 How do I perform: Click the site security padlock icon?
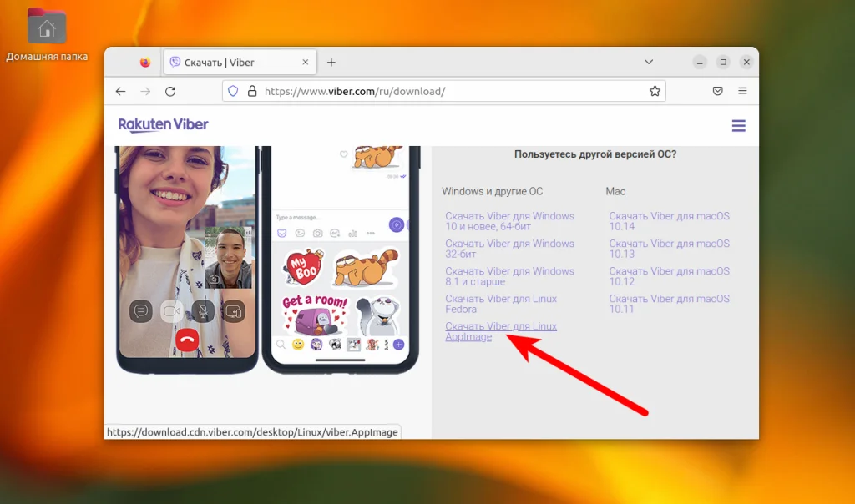[252, 91]
